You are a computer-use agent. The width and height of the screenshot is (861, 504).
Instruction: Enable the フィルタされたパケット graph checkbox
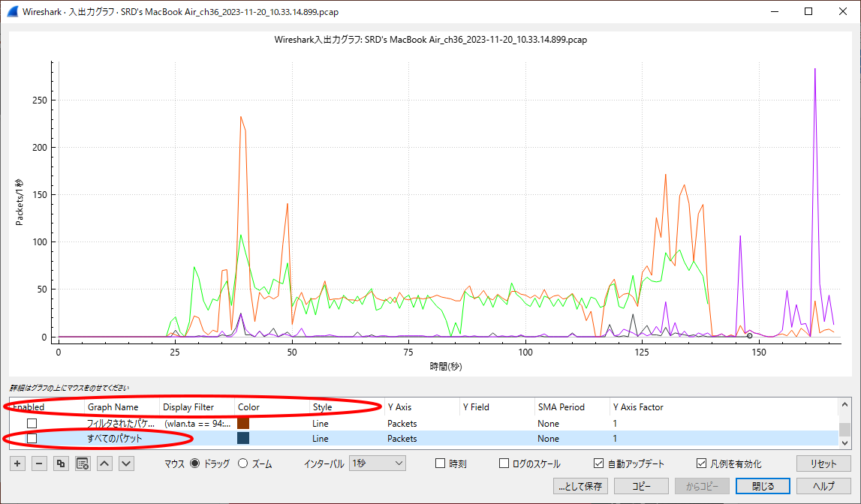32,423
